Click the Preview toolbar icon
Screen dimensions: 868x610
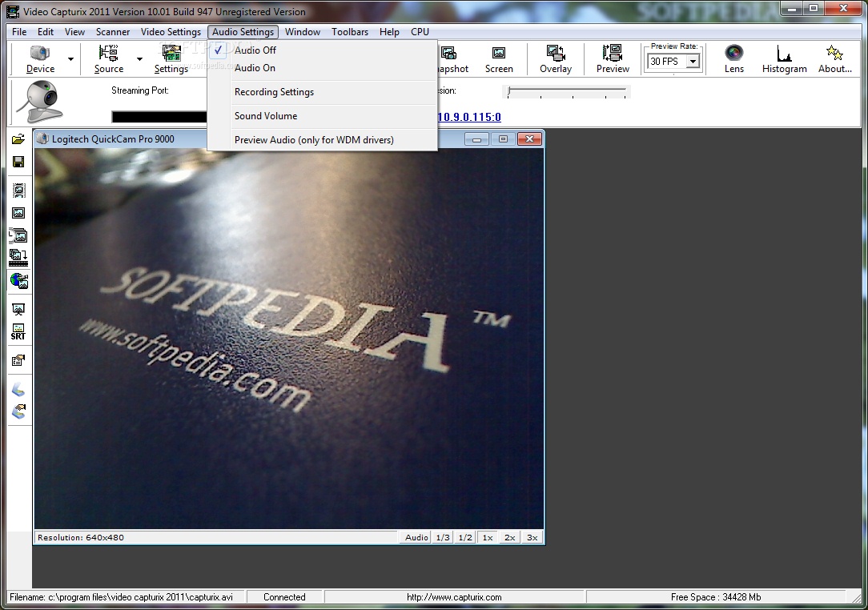pos(613,59)
